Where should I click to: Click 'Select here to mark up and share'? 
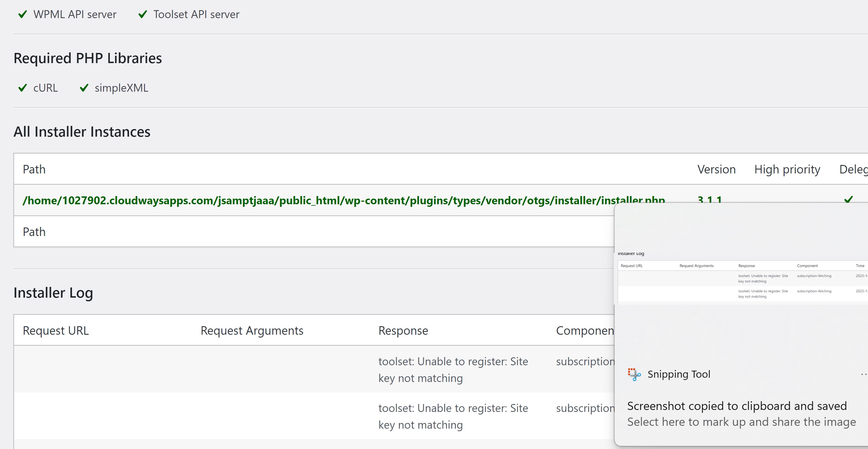[x=741, y=422]
